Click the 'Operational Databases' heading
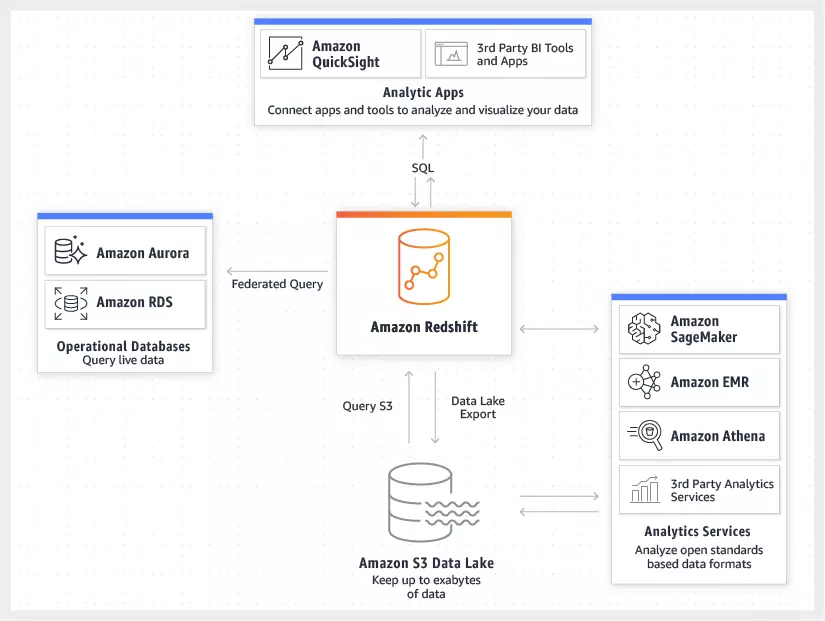The width and height of the screenshot is (825, 621). tap(123, 346)
